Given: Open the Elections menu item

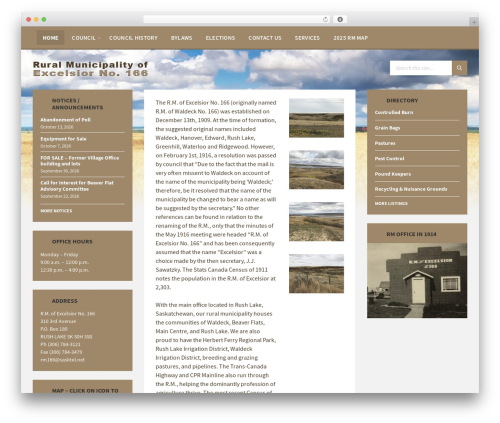Looking at the screenshot, I should point(220,38).
